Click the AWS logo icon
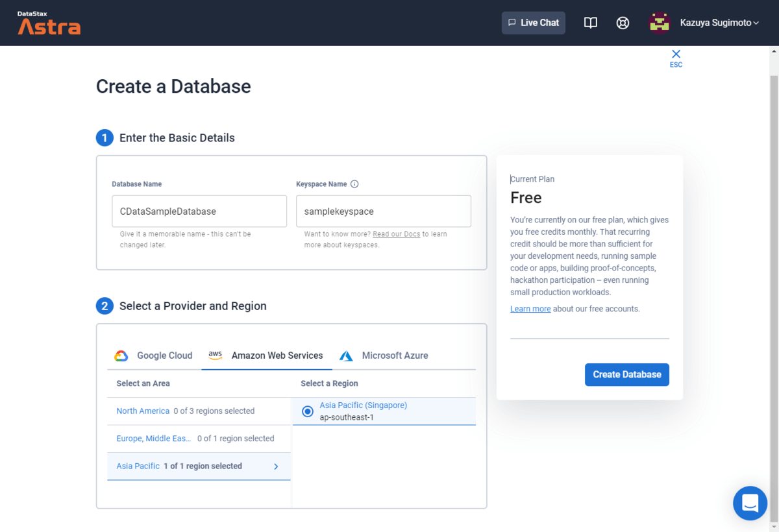Image resolution: width=779 pixels, height=532 pixels. [215, 356]
